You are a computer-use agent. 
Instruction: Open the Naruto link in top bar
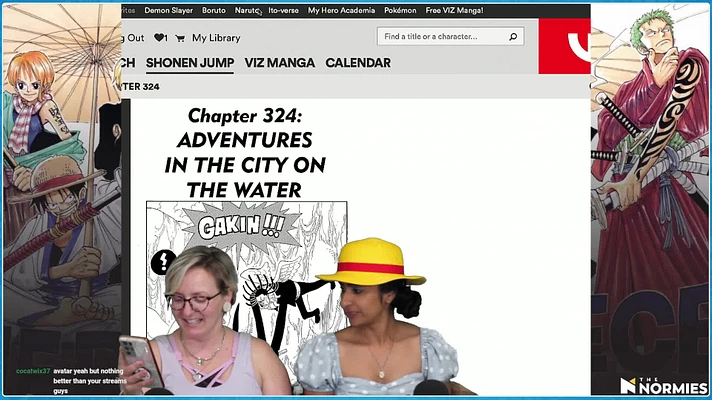pos(247,10)
